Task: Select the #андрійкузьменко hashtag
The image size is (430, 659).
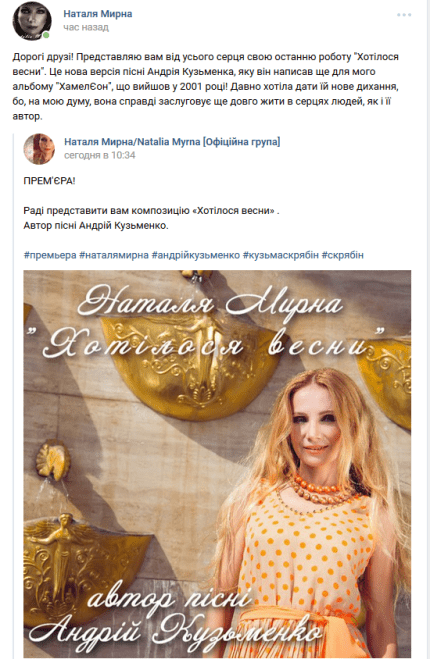Action: pyautogui.click(x=196, y=255)
